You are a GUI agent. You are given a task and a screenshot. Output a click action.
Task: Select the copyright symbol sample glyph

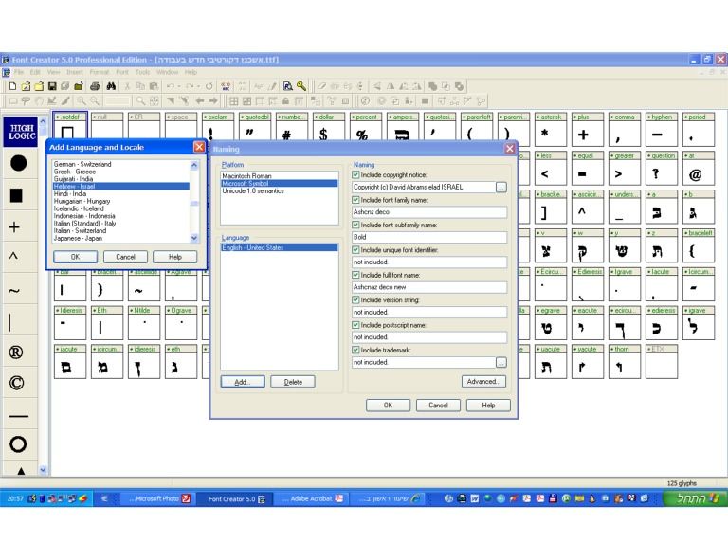click(x=17, y=383)
